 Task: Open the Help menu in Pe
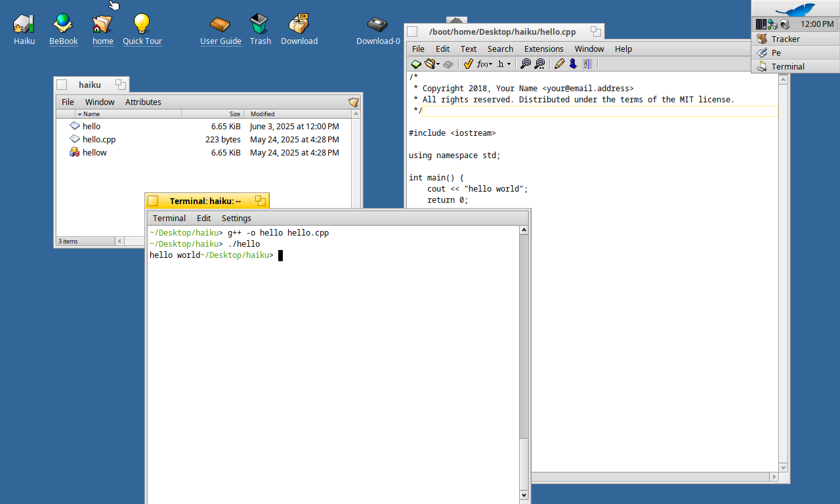click(x=623, y=49)
